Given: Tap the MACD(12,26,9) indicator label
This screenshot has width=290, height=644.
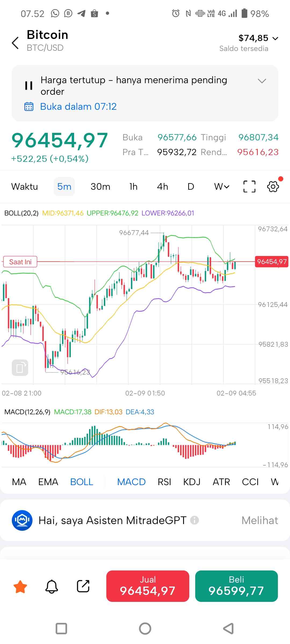Looking at the screenshot, I should (27, 412).
